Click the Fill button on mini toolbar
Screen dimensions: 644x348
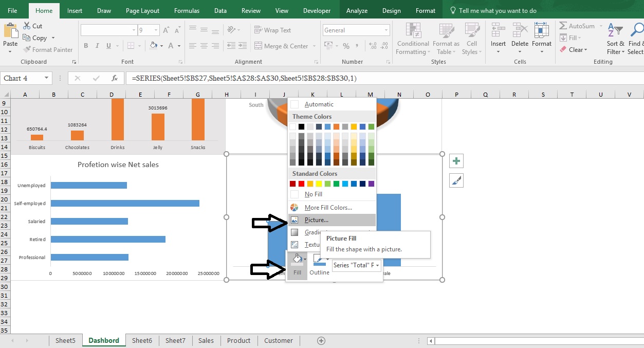(297, 265)
